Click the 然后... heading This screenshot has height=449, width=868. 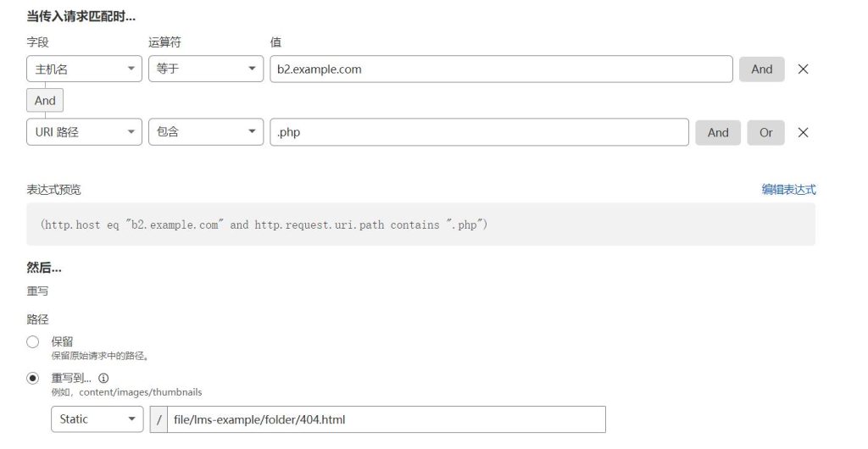44,269
